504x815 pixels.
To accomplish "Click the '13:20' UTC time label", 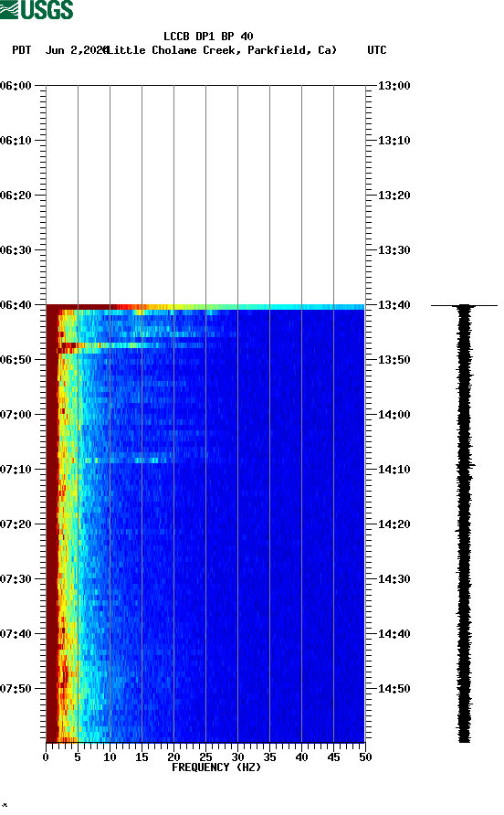I will [394, 196].
